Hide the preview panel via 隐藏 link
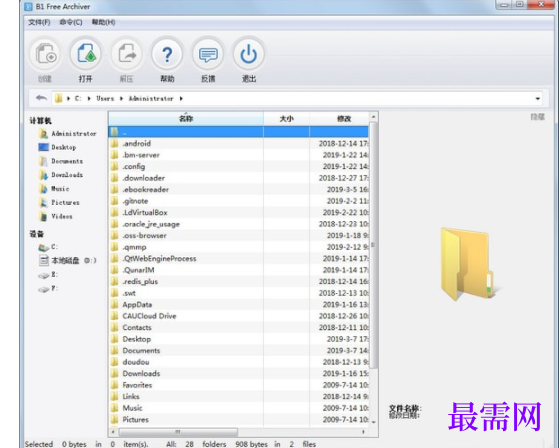560x448 pixels. pyautogui.click(x=538, y=117)
